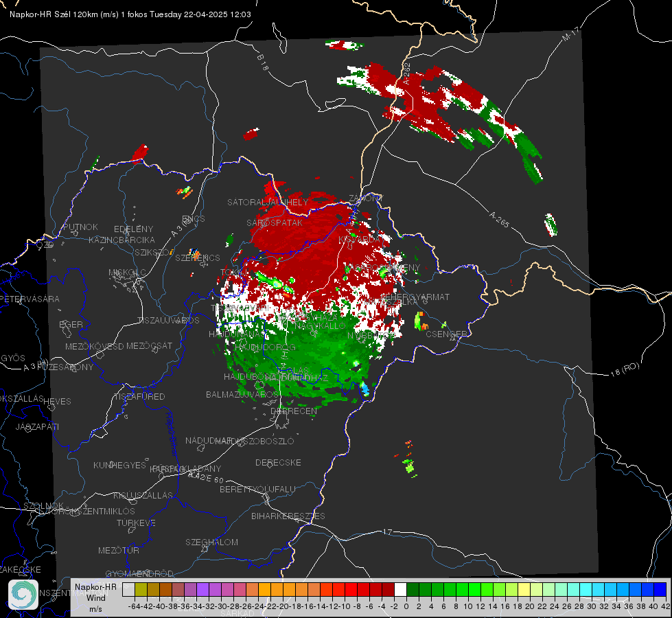Click the SZERENCS town label
The height and width of the screenshot is (618, 672).
pyautogui.click(x=198, y=257)
